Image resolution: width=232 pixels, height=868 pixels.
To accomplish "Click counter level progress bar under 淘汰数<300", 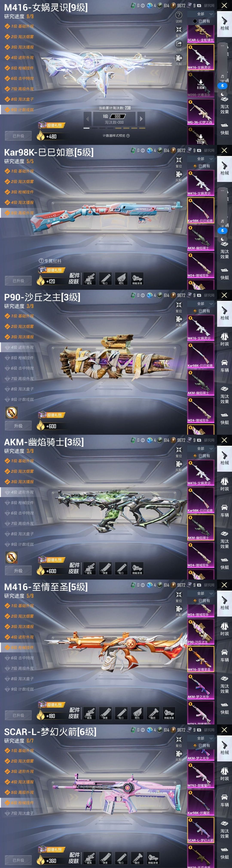I will pyautogui.click(x=114, y=128).
